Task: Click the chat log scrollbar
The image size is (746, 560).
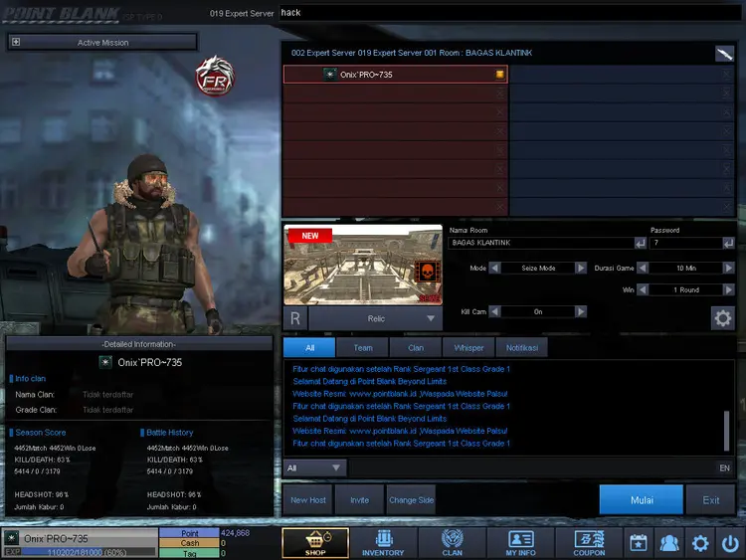Action: [x=726, y=431]
